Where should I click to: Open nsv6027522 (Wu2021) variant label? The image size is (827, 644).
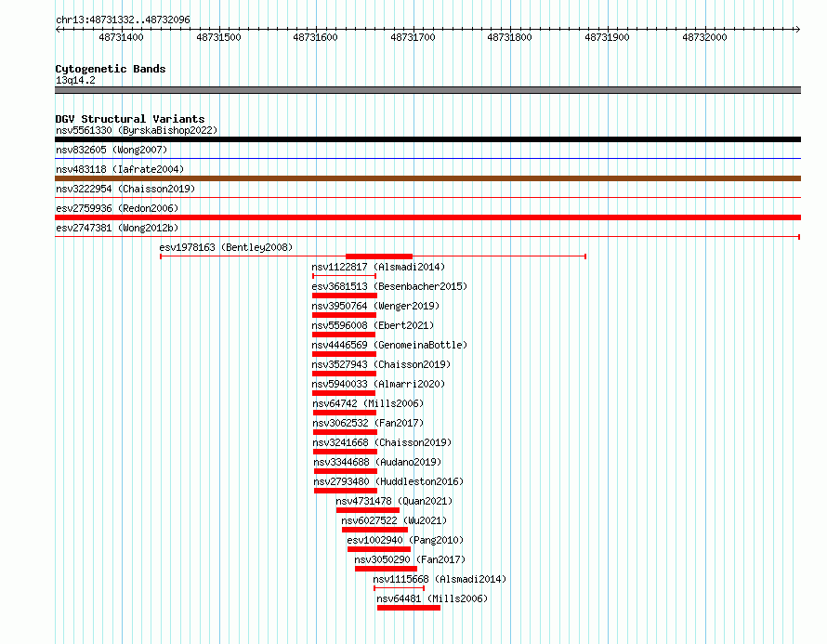click(394, 520)
